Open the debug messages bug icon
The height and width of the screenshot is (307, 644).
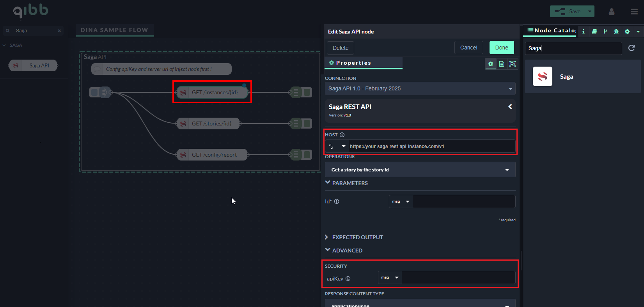(616, 32)
